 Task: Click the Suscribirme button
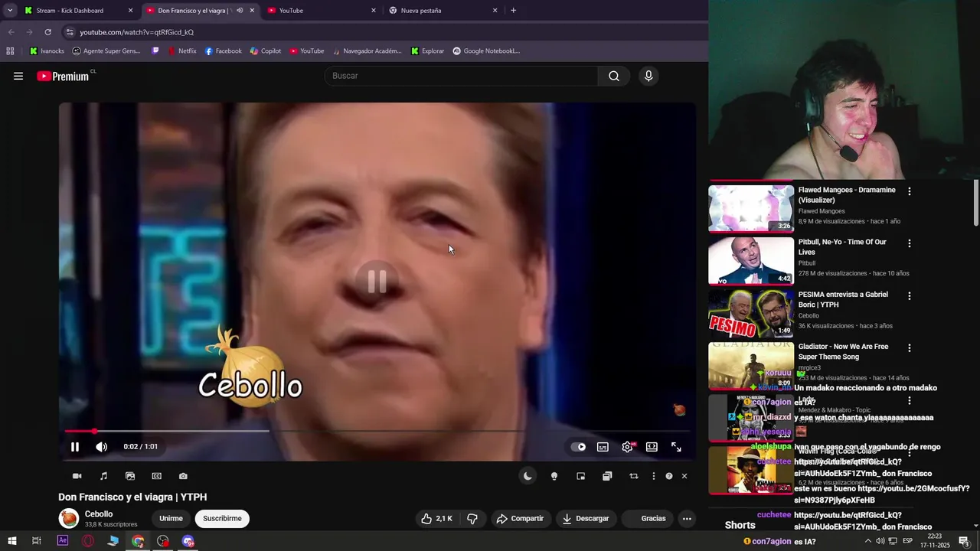(x=222, y=518)
